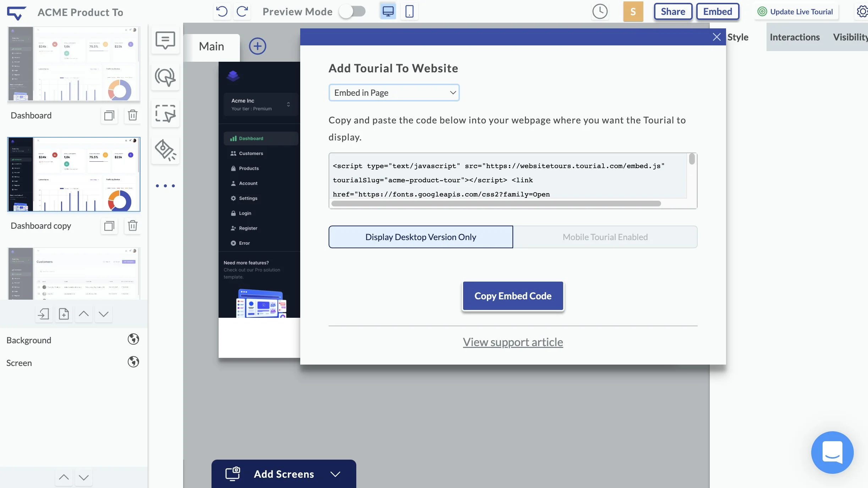
Task: Expand the Add Screens menu
Action: pos(284,474)
